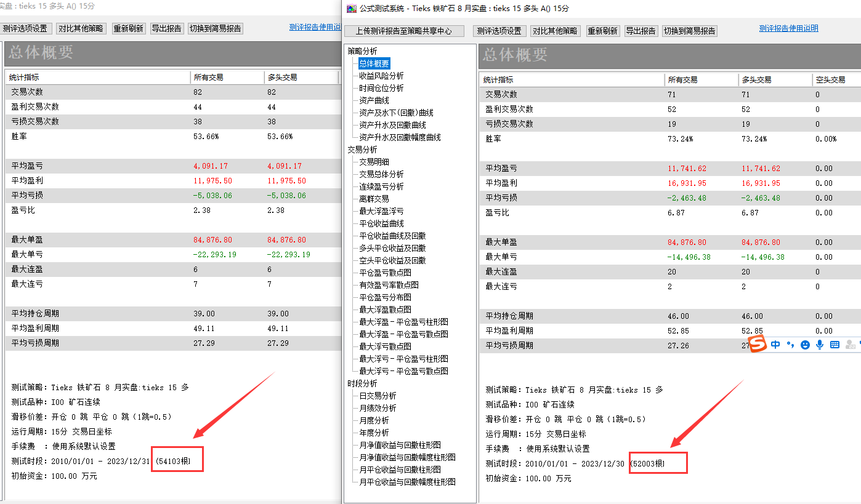
Task: Open 交易总体分析 in the tree
Action: coord(382,174)
